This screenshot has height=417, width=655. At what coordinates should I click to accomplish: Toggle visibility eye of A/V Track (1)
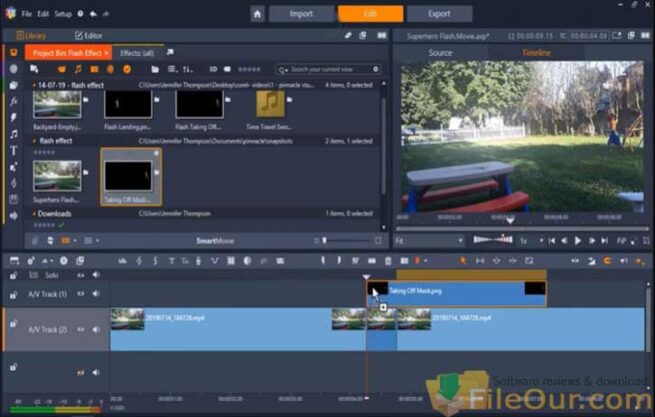point(81,294)
